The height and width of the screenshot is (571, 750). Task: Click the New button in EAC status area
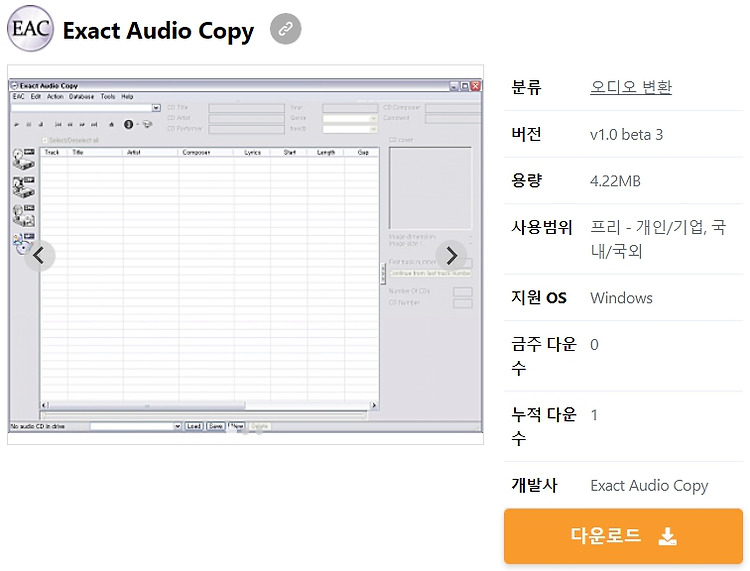tap(237, 426)
